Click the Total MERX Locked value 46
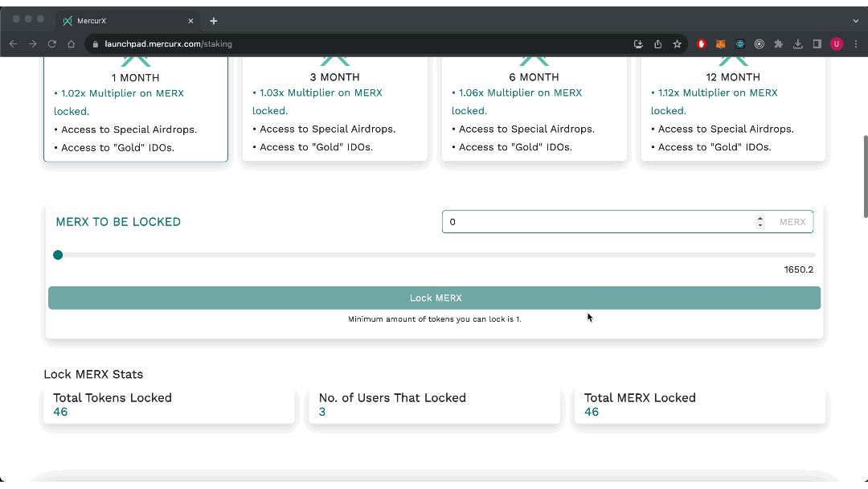Image resolution: width=868 pixels, height=489 pixels. (592, 412)
